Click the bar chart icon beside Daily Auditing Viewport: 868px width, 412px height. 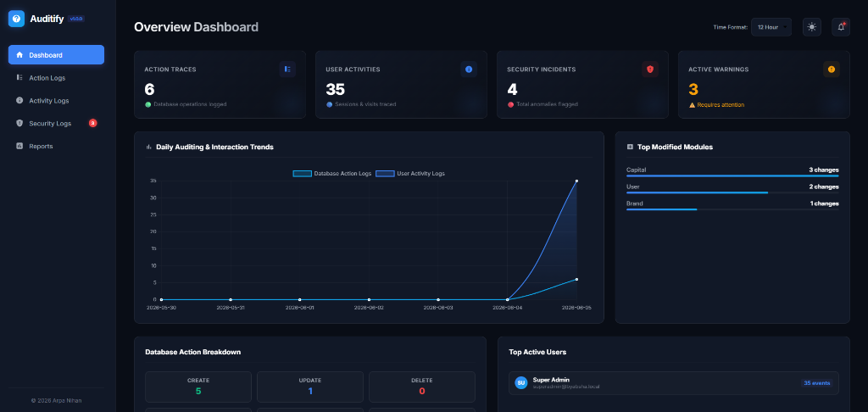[148, 148]
